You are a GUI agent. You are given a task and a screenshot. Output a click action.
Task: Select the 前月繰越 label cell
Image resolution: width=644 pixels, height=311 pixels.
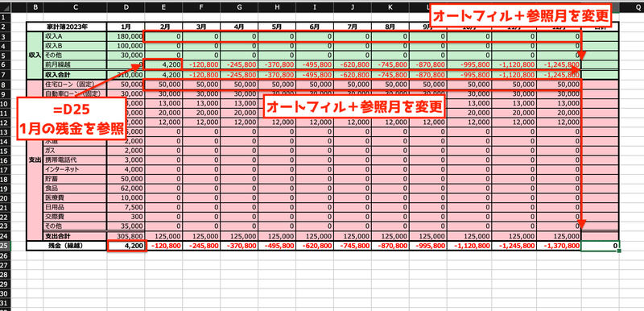click(x=75, y=65)
